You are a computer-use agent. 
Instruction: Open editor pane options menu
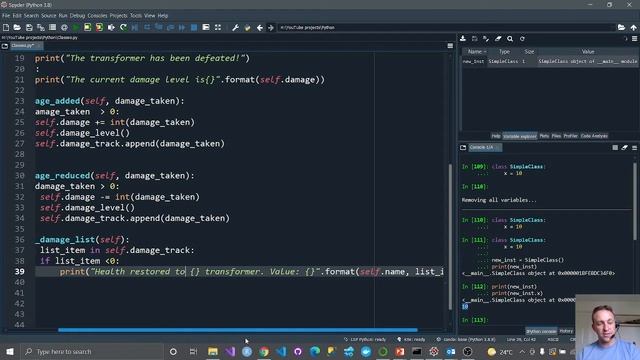(450, 46)
